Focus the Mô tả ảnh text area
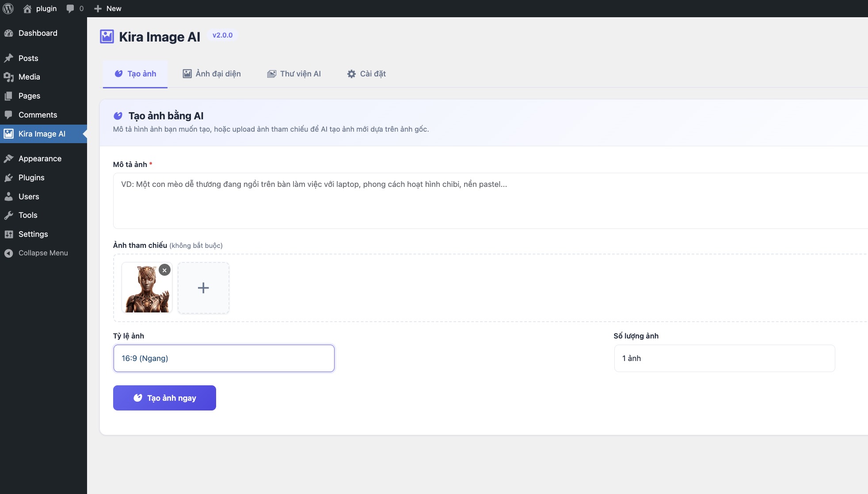 point(491,201)
